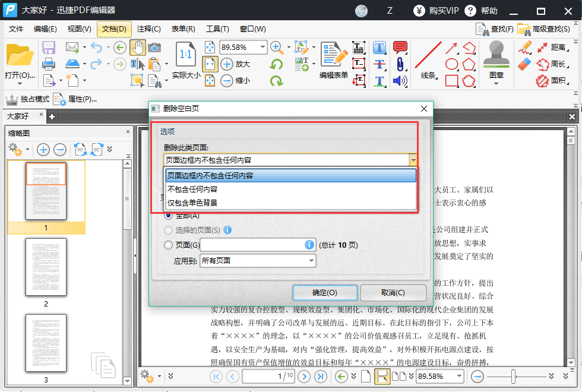The image size is (582, 392).
Task: Open the 文件 menu
Action: pos(15,29)
